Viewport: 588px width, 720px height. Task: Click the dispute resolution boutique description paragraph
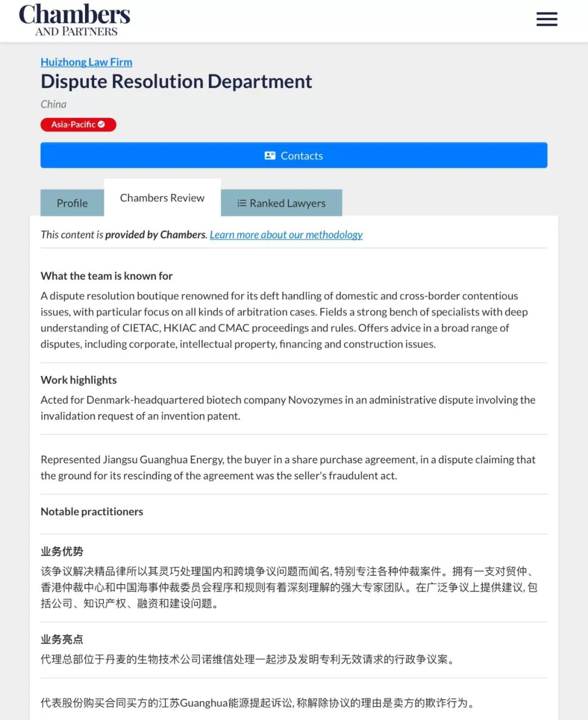point(284,320)
